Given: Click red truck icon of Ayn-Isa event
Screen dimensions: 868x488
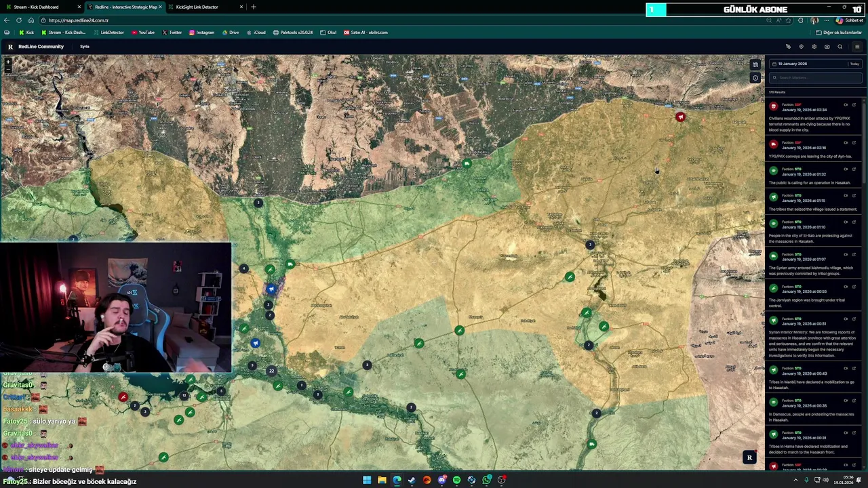Looking at the screenshot, I should click(773, 144).
